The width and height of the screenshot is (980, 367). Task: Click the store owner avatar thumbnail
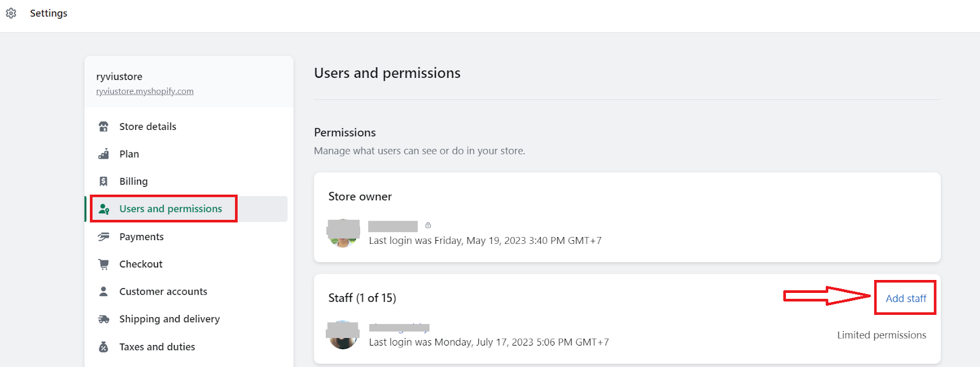coord(343,233)
